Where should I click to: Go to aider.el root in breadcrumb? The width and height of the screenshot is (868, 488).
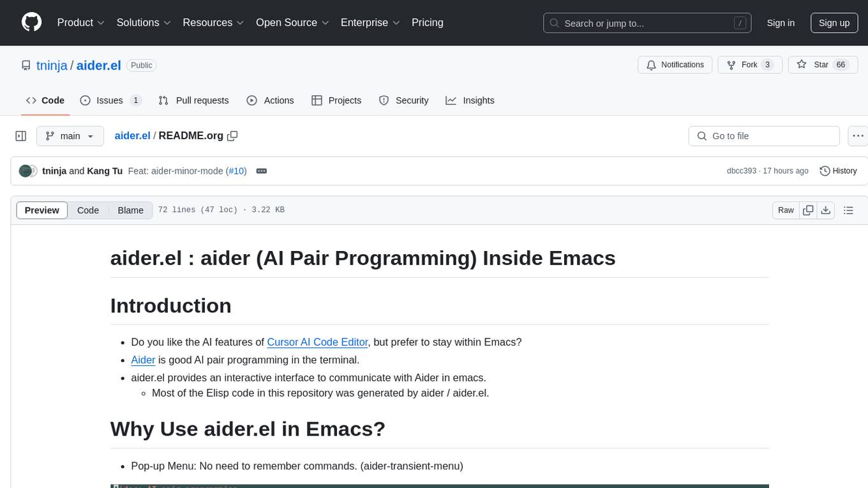coord(132,135)
